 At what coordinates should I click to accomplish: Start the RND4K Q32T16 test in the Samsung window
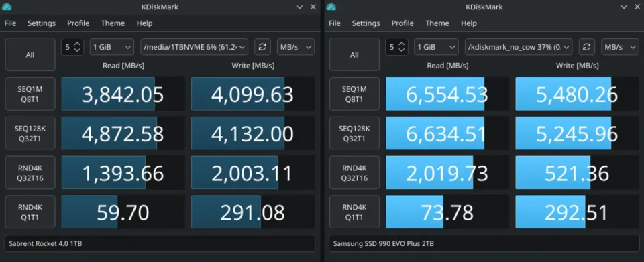tap(354, 173)
